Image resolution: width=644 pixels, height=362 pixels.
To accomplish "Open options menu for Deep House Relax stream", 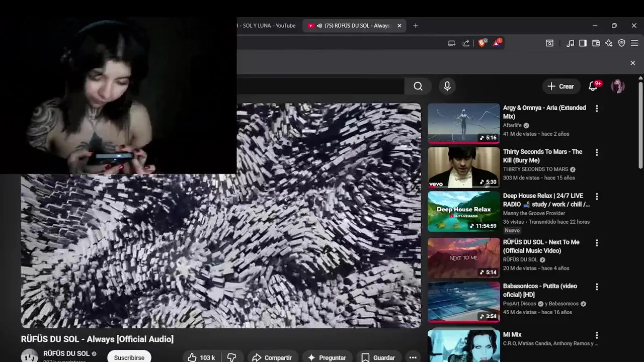I will pyautogui.click(x=597, y=196).
